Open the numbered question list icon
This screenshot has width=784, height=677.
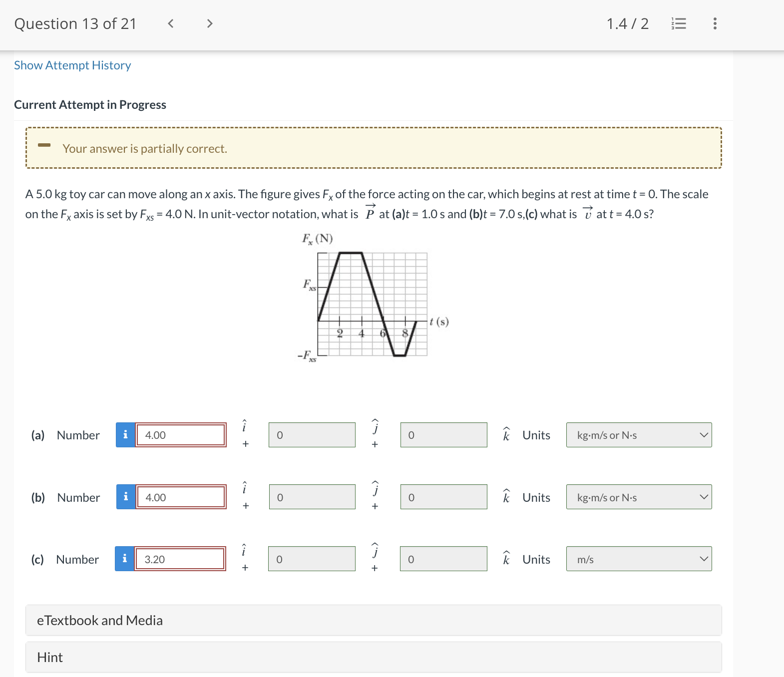click(x=679, y=23)
